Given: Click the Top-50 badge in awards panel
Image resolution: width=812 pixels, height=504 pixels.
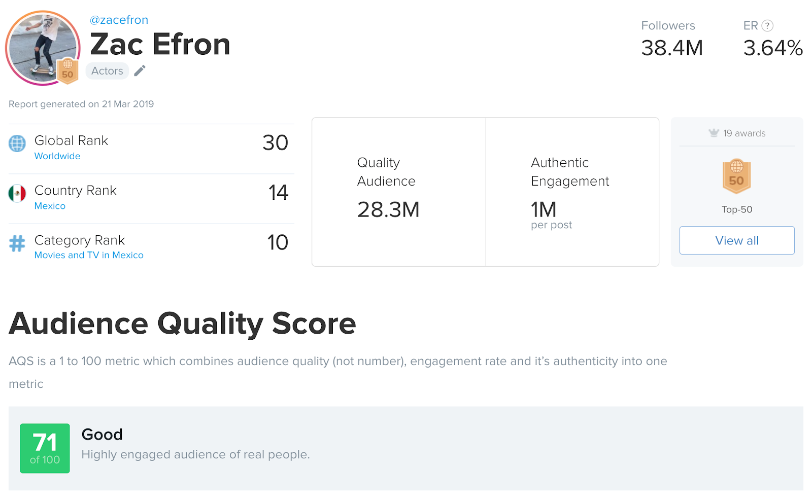Looking at the screenshot, I should click(736, 176).
